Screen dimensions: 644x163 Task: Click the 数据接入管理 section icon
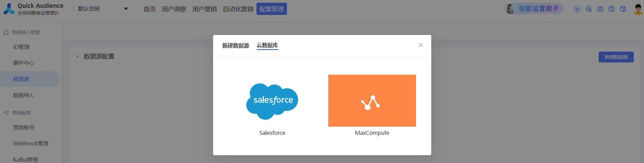tap(6, 32)
